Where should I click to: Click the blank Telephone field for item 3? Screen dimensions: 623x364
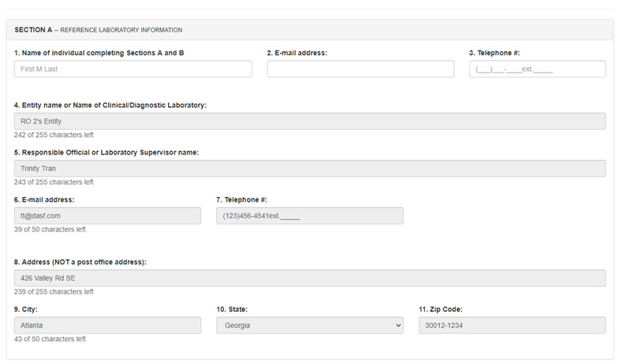pos(537,69)
